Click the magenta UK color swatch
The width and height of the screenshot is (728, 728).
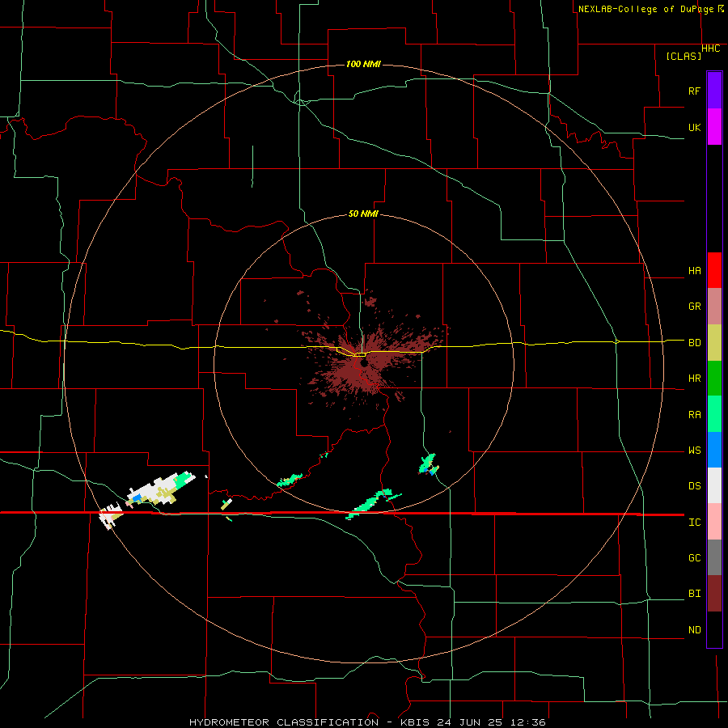click(x=714, y=127)
